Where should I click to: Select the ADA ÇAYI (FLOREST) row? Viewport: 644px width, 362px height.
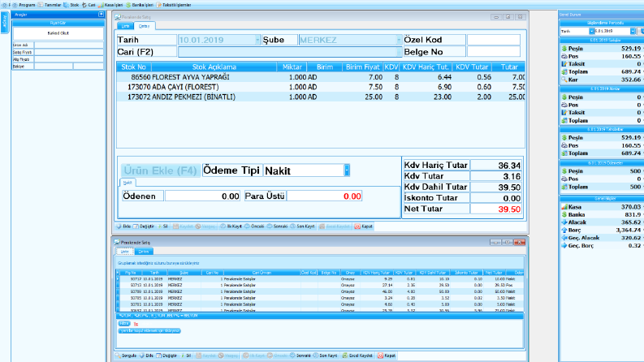coord(320,87)
